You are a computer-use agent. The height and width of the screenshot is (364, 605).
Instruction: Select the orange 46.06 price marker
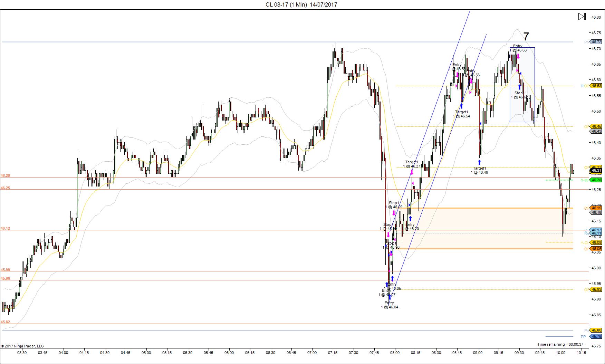[x=596, y=249]
